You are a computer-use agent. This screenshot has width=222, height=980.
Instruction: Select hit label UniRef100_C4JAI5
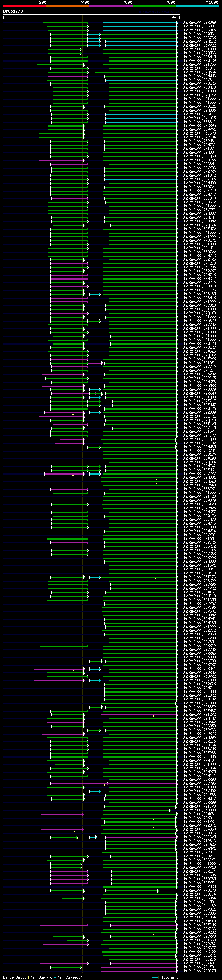pyautogui.click(x=199, y=118)
